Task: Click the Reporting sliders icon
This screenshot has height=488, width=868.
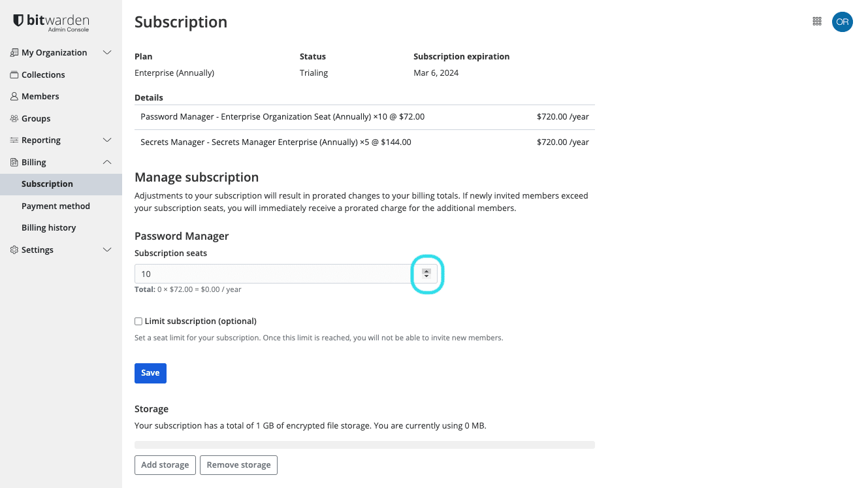Action: click(14, 140)
